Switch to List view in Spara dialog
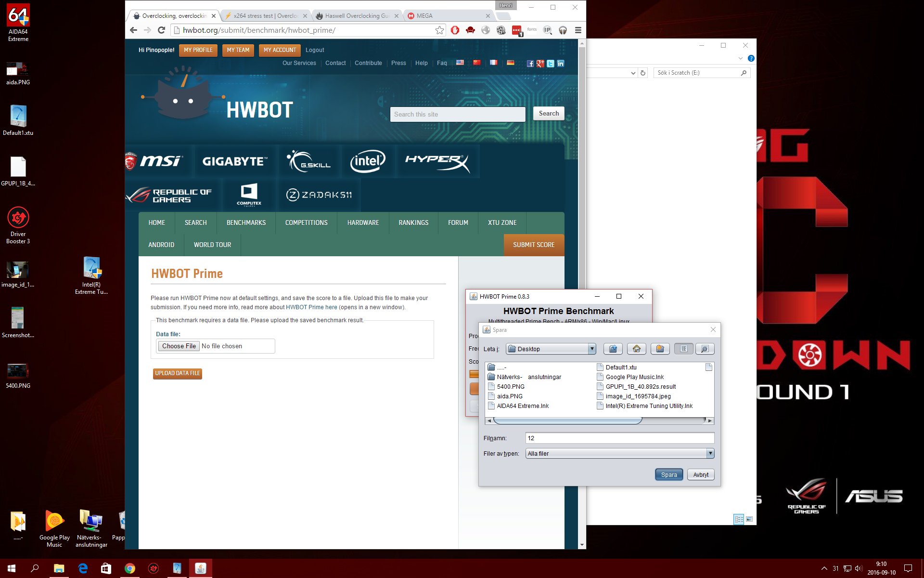The image size is (924, 578). pyautogui.click(x=683, y=349)
